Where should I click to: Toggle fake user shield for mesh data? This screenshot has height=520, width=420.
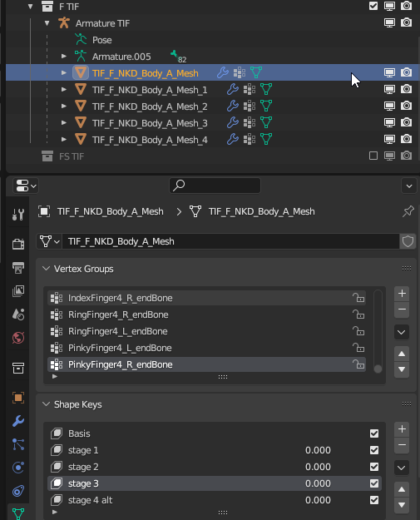(x=408, y=241)
